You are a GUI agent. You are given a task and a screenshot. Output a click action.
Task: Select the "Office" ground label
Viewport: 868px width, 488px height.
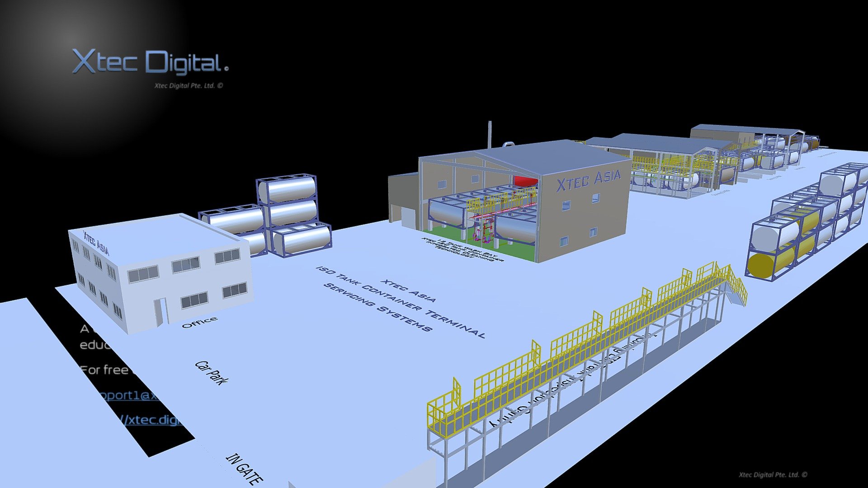[199, 322]
